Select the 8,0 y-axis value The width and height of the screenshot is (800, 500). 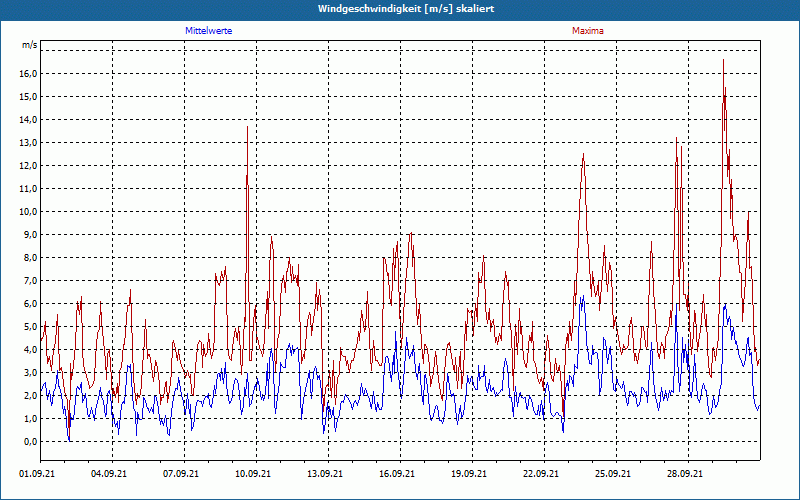[x=30, y=257]
